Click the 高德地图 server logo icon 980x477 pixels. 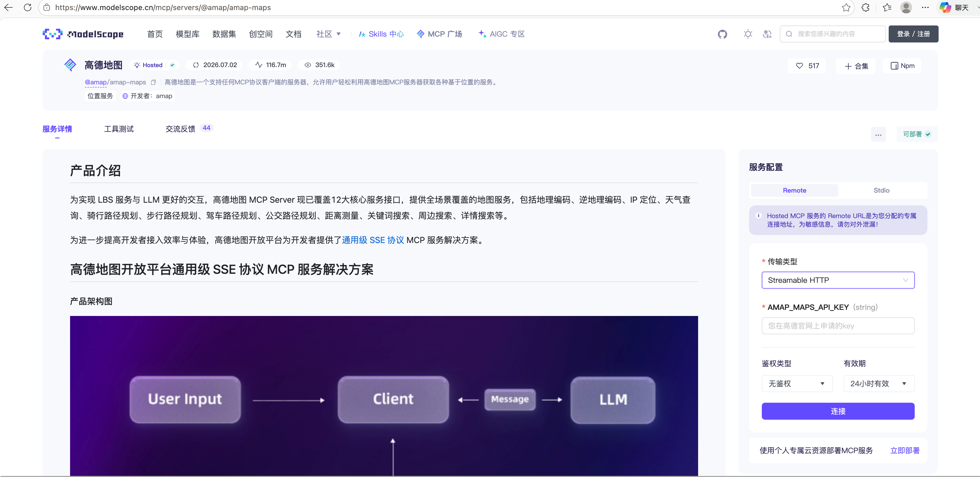[70, 65]
